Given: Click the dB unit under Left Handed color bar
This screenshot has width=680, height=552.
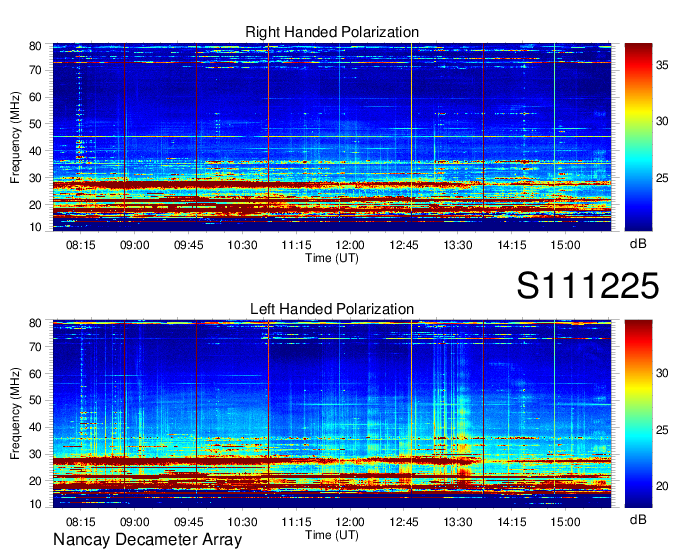Looking at the screenshot, I should coord(638,520).
